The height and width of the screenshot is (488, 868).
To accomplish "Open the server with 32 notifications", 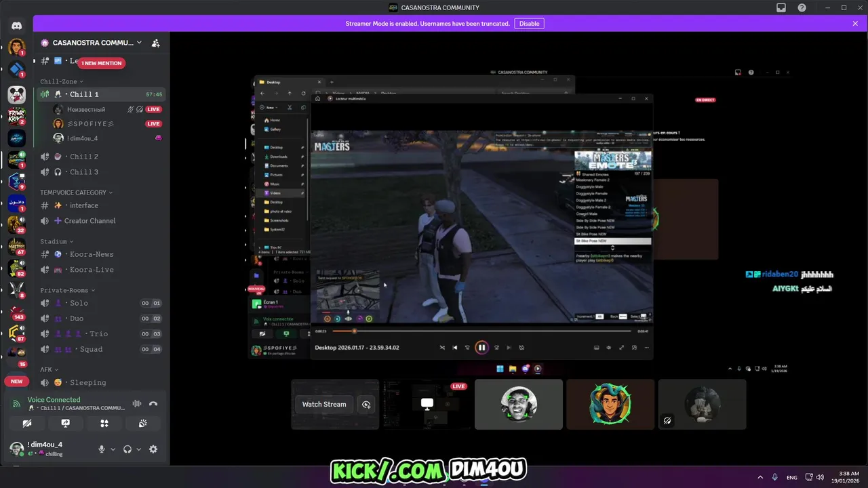I will (x=16, y=224).
